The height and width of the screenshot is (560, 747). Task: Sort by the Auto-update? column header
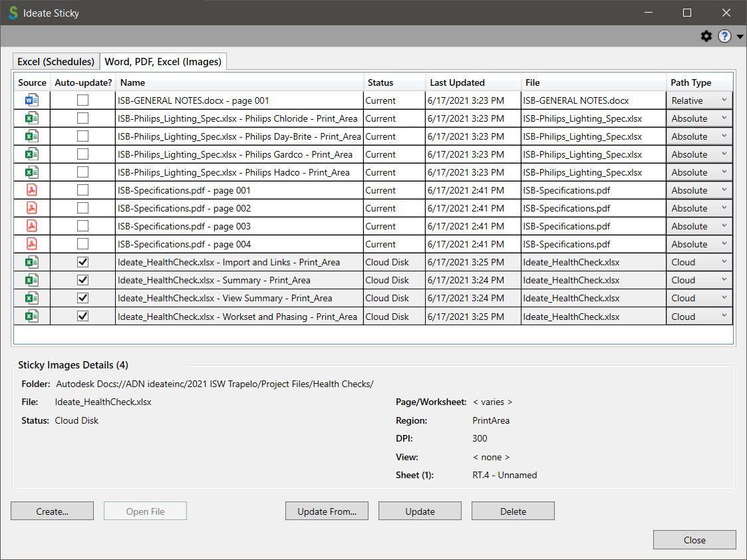(x=83, y=82)
